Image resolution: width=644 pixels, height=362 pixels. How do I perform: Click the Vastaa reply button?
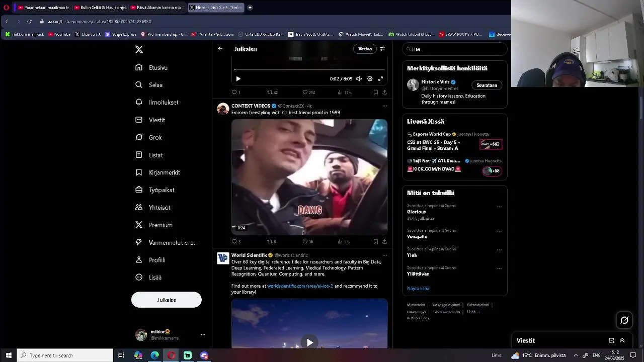365,49
